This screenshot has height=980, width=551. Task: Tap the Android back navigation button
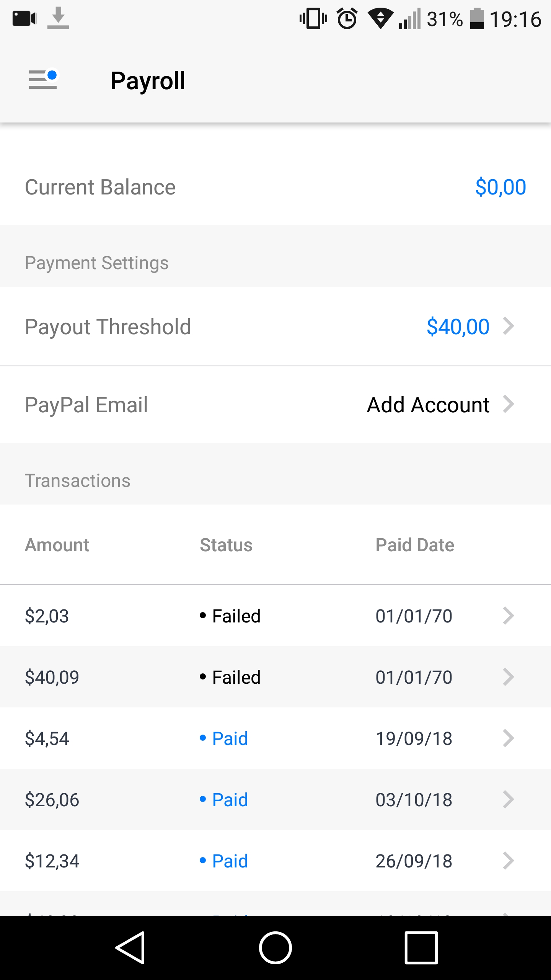tap(130, 947)
